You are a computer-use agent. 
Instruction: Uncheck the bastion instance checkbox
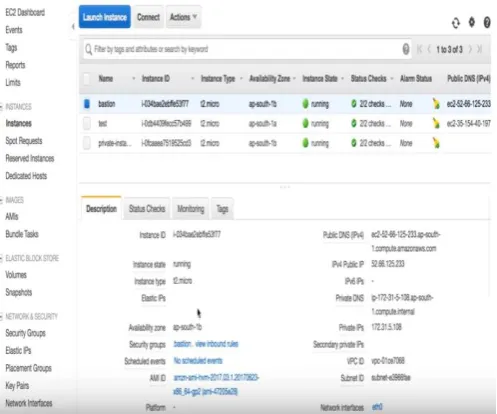click(x=87, y=104)
